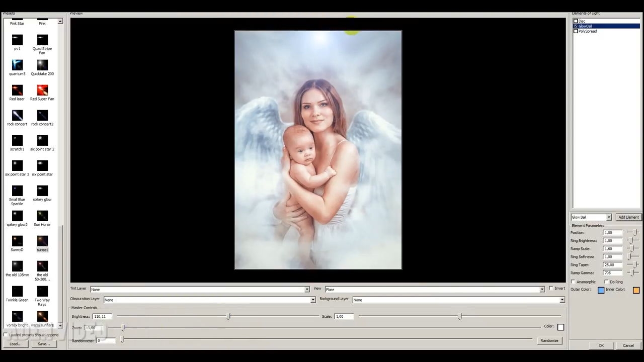Select the spikey glow2 preset
This screenshot has height=362, width=644.
(x=17, y=216)
